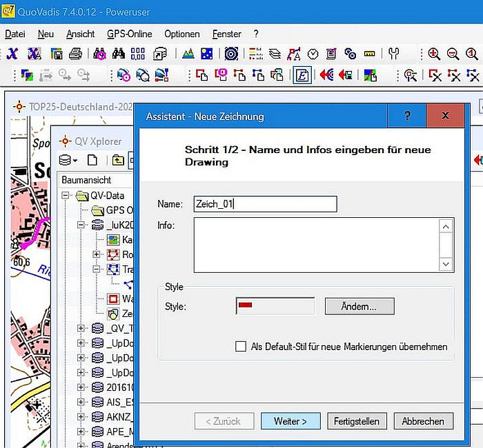Click the plain black binoculars icon
The image size is (483, 448).
tap(119, 54)
